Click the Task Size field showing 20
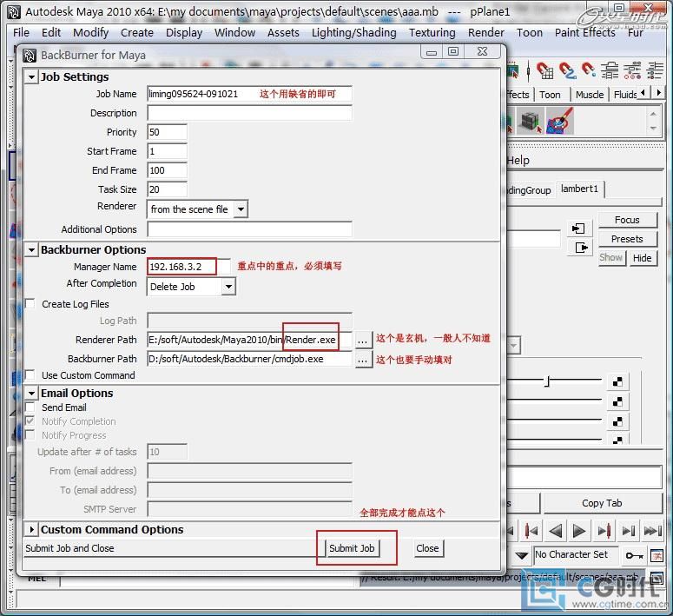 167,189
